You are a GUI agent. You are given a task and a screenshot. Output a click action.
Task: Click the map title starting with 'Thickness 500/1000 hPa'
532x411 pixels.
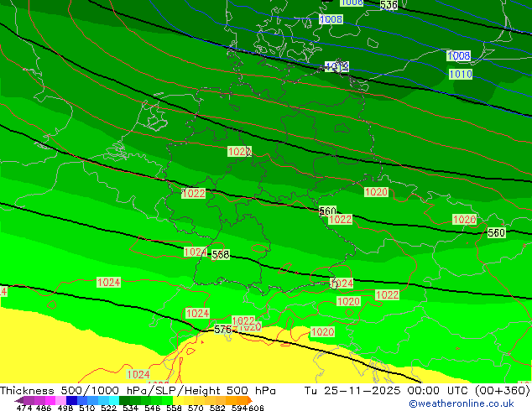(138, 391)
